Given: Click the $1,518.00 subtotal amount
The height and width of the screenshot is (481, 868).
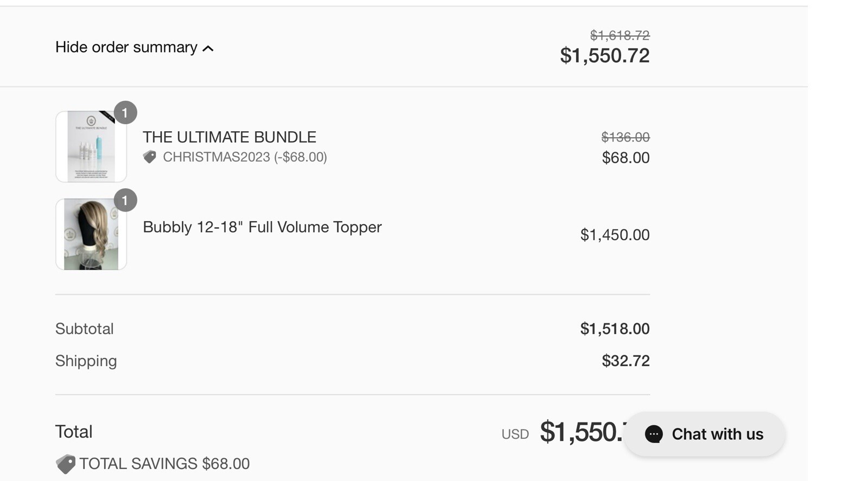Looking at the screenshot, I should point(615,329).
